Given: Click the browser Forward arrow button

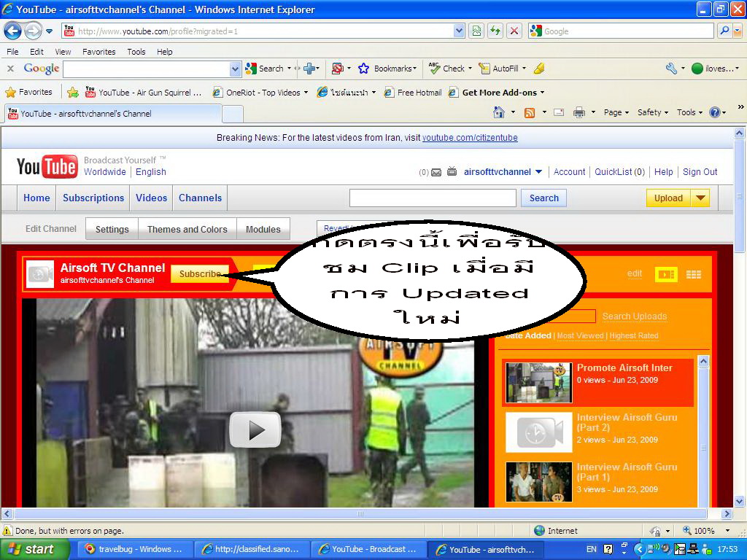Looking at the screenshot, I should point(33,31).
